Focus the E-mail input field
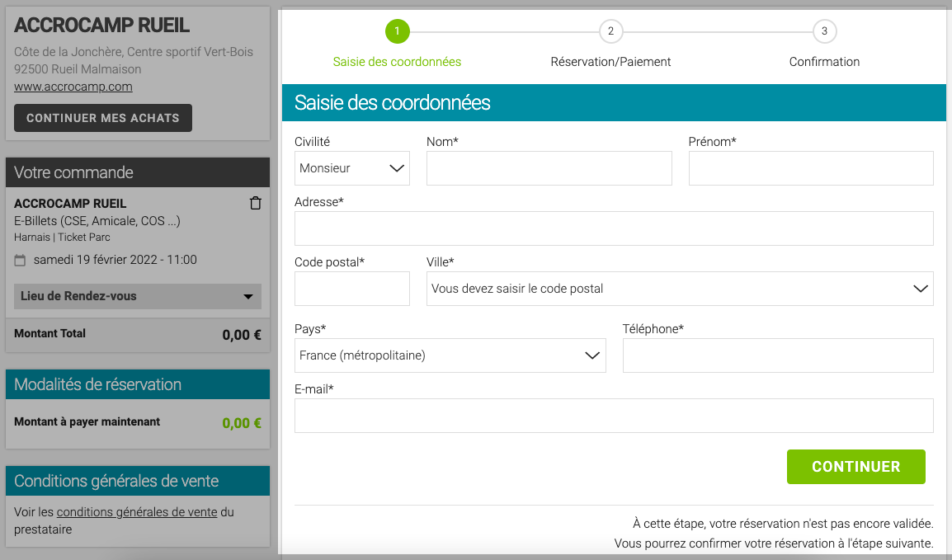Screen dimensions: 952x560 (614, 416)
